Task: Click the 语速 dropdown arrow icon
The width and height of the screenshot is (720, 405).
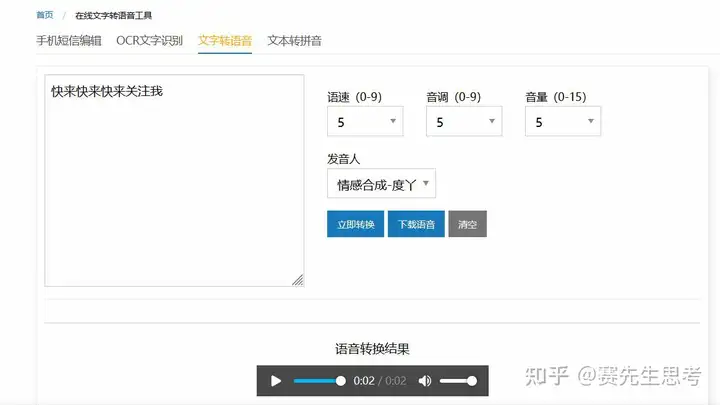Action: coord(393,121)
